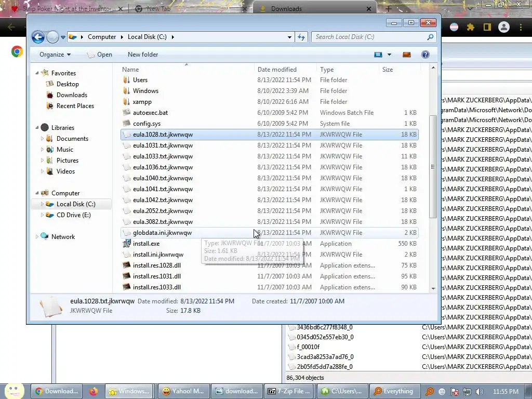Collapse the Computer tree group
The height and width of the screenshot is (399, 532).
tap(37, 193)
